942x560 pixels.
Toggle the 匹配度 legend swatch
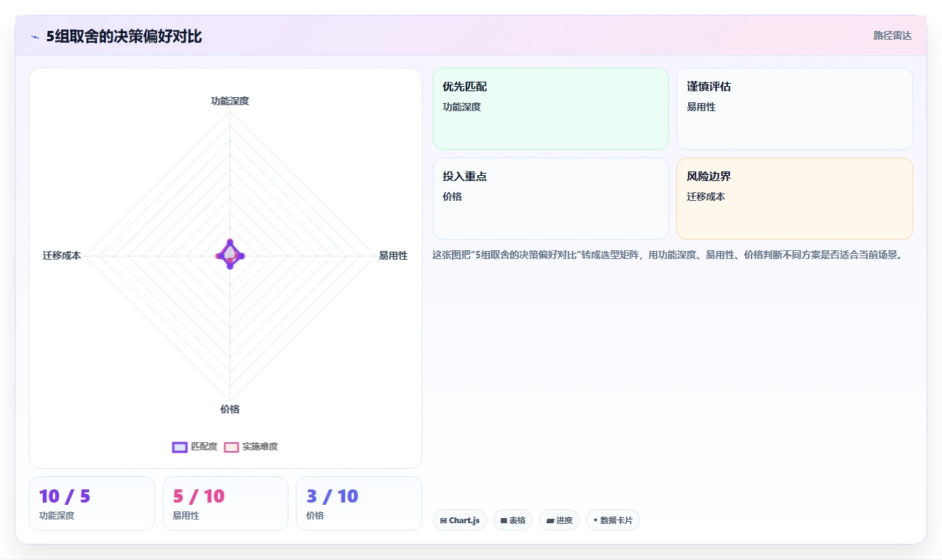[180, 447]
